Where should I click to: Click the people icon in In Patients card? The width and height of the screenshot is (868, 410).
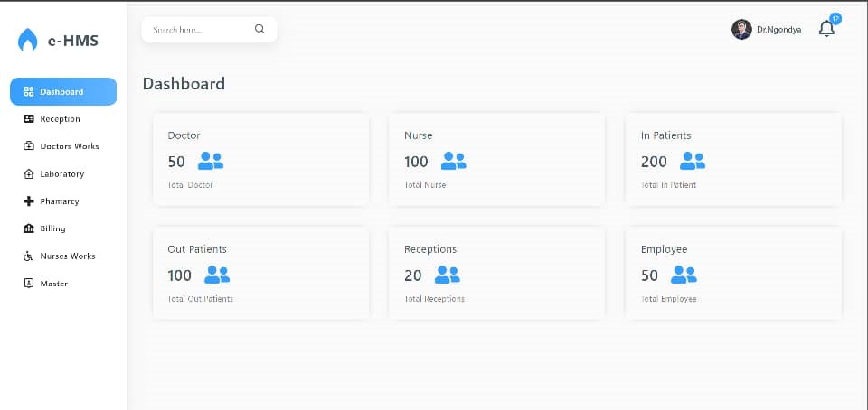point(693,162)
